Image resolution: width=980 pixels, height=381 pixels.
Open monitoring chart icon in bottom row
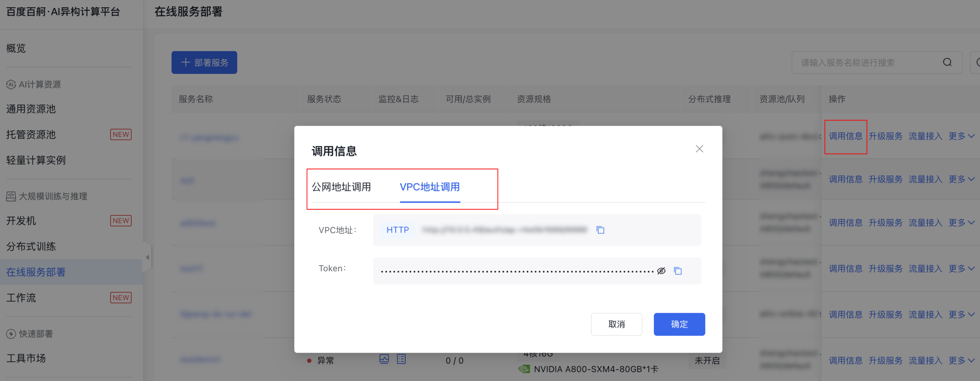click(384, 359)
